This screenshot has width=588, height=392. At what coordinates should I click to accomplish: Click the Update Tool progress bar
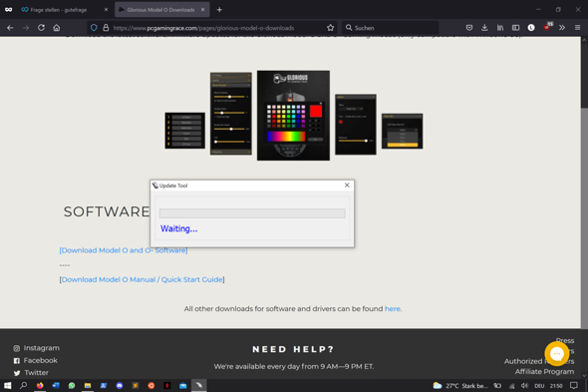[x=252, y=213]
